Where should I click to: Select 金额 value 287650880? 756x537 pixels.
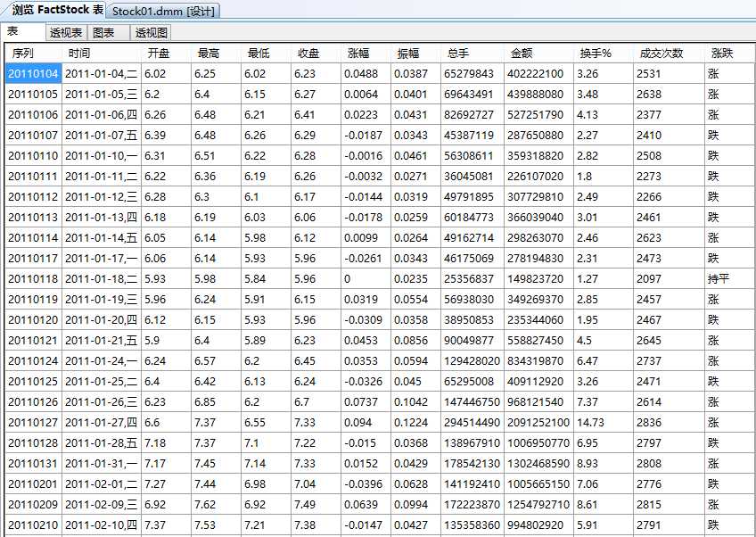tap(538, 135)
